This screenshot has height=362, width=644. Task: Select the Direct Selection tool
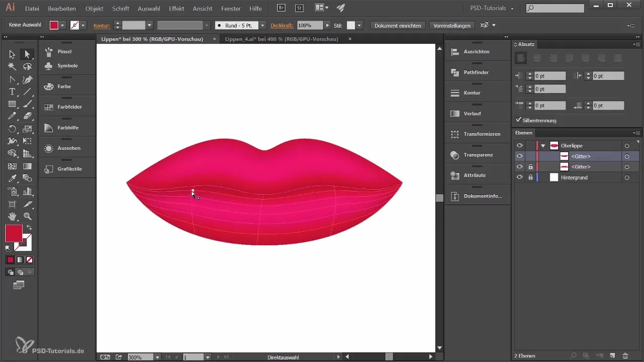coord(27,54)
